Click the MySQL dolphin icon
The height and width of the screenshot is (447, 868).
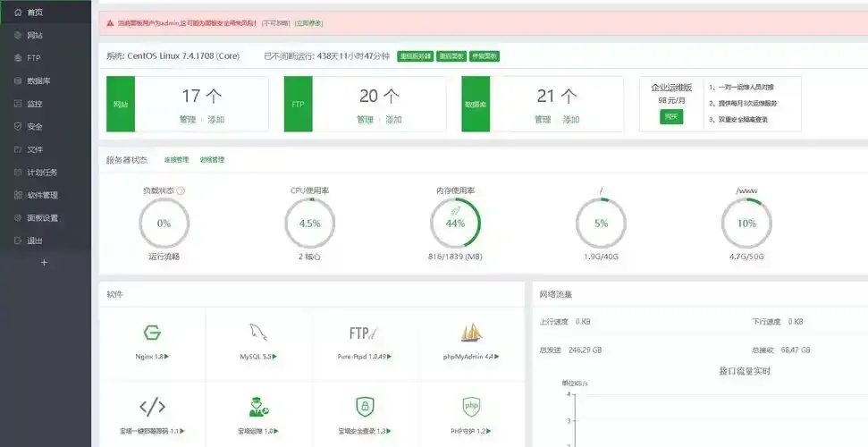click(x=258, y=333)
